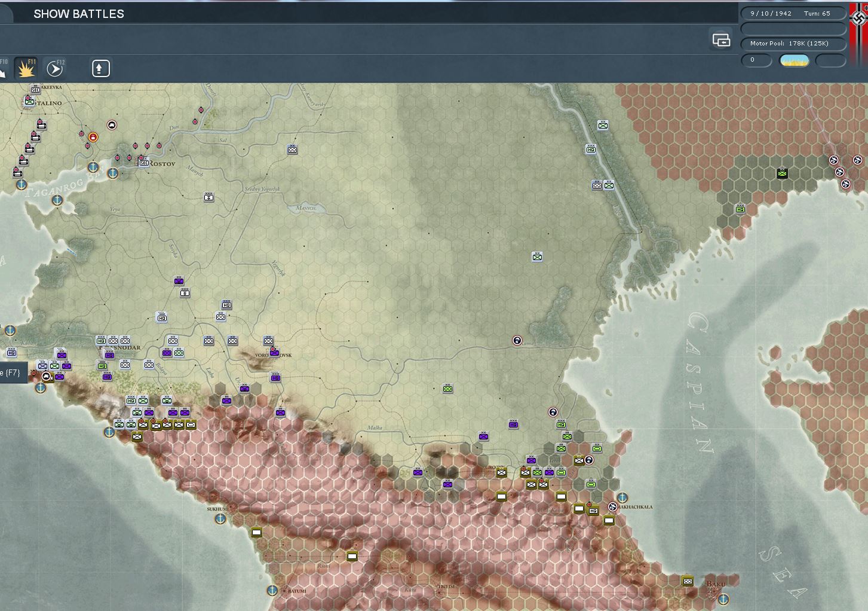Click the round marker beside the Kuma label

tap(517, 341)
